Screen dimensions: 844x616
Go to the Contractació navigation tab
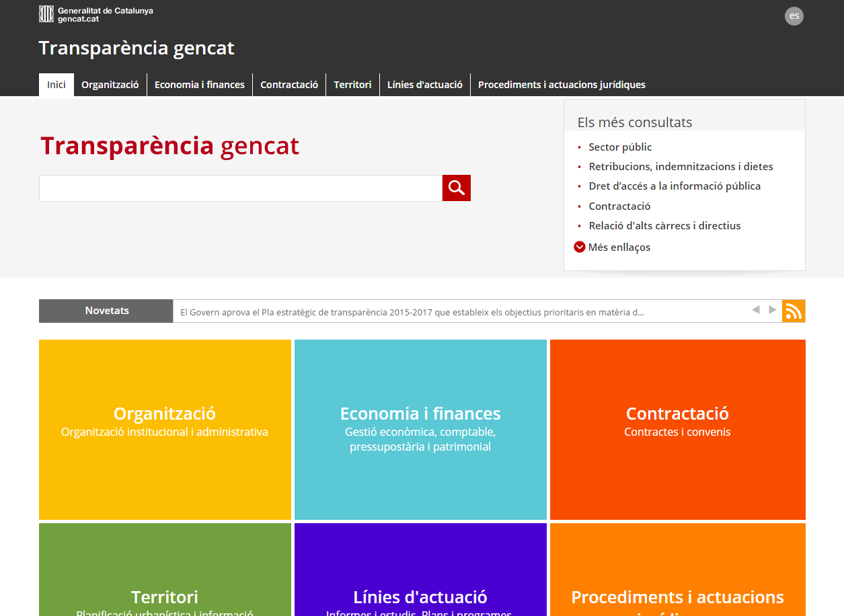pos(289,85)
